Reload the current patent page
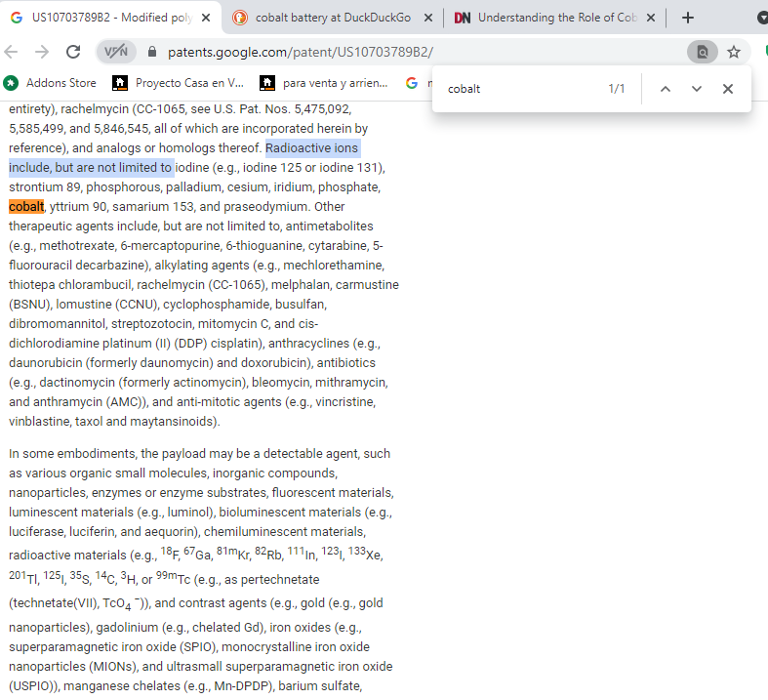The image size is (768, 700). tap(73, 52)
